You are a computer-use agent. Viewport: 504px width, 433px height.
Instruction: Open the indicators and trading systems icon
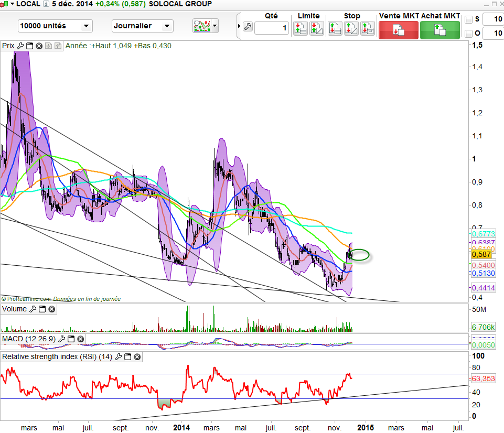tap(201, 26)
